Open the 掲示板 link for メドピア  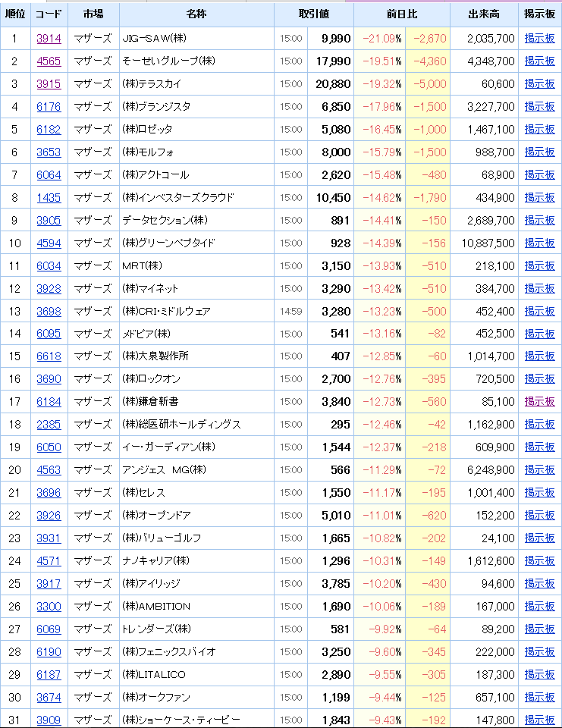[540, 334]
